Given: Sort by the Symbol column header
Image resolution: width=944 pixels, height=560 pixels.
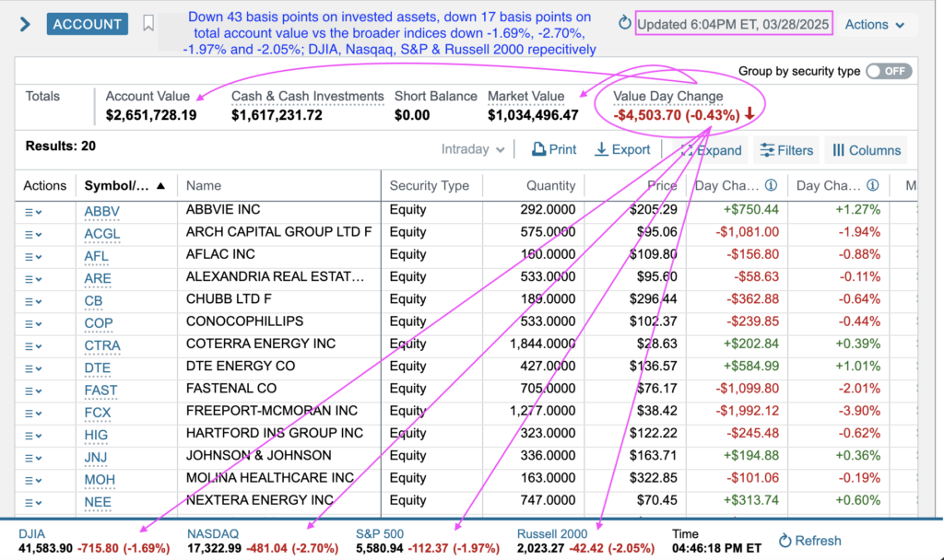Looking at the screenshot, I should pos(124,186).
